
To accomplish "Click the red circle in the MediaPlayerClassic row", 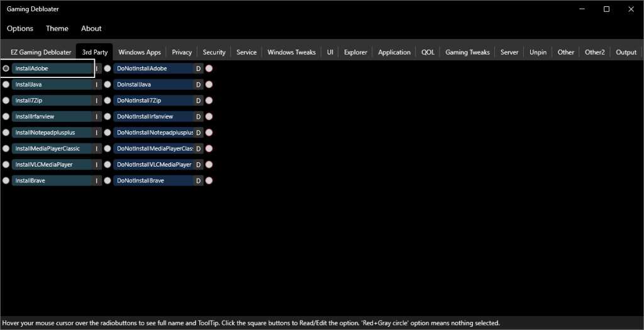I will tap(209, 148).
